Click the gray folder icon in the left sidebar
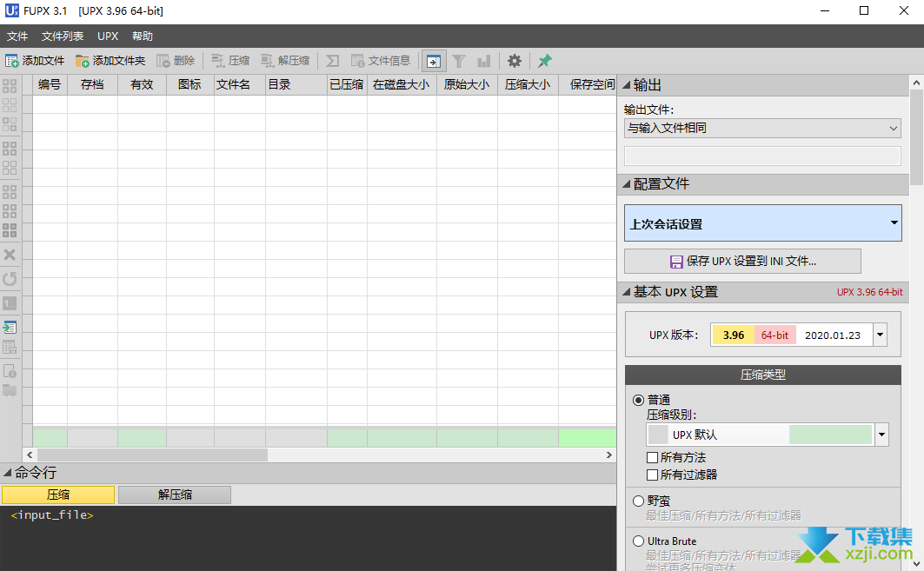924x571 pixels. click(10, 390)
